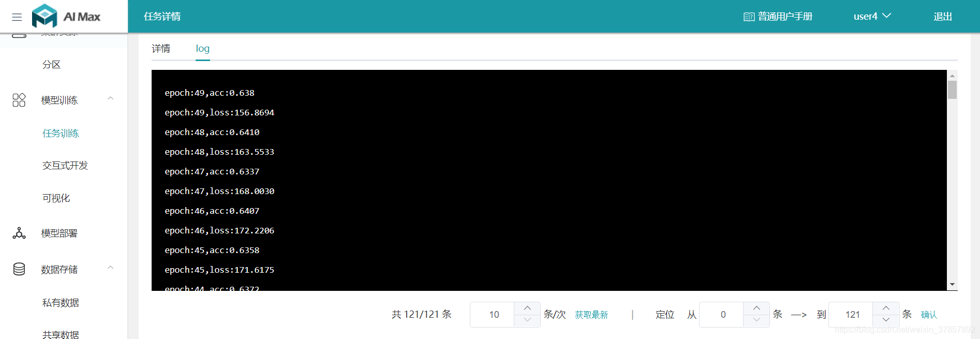Click log line epoch:49,loss:156.8694

pos(219,113)
